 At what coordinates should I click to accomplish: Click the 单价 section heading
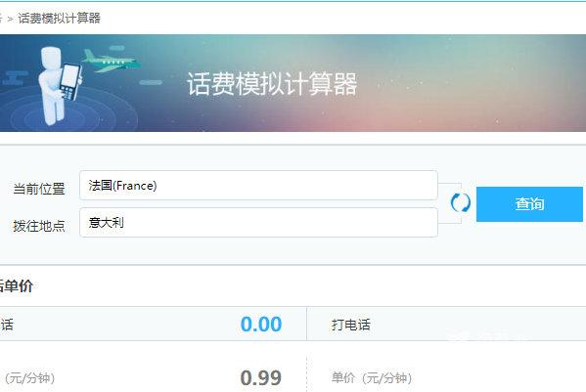point(16,286)
